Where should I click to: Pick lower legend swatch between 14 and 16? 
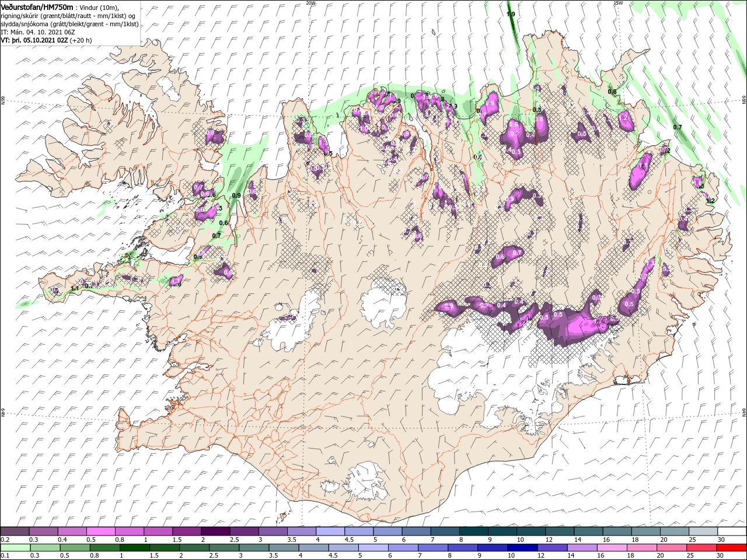[x=582, y=548]
